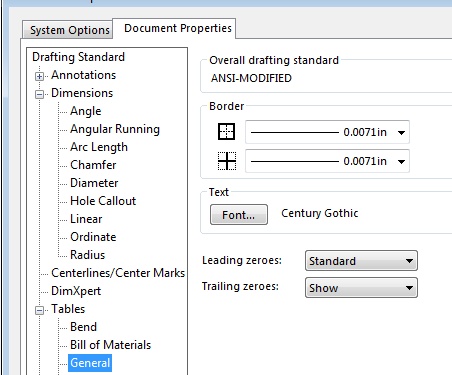Select the DimXpert tree item
452x375 pixels.
[76, 291]
